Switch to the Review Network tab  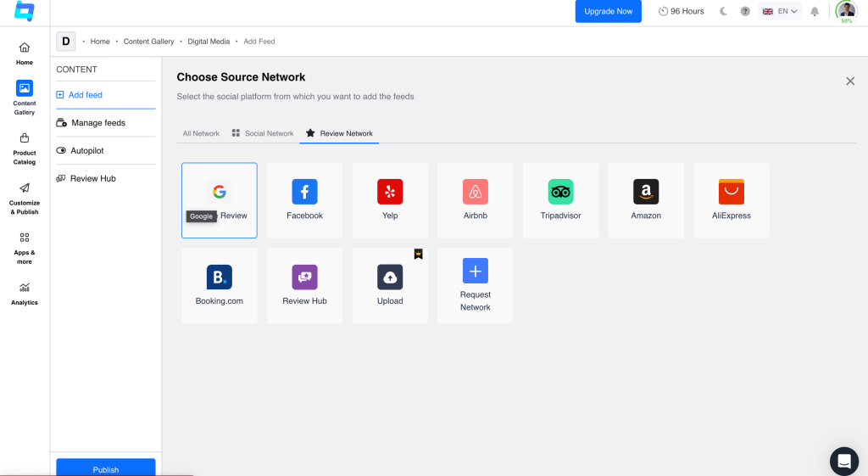coord(339,133)
